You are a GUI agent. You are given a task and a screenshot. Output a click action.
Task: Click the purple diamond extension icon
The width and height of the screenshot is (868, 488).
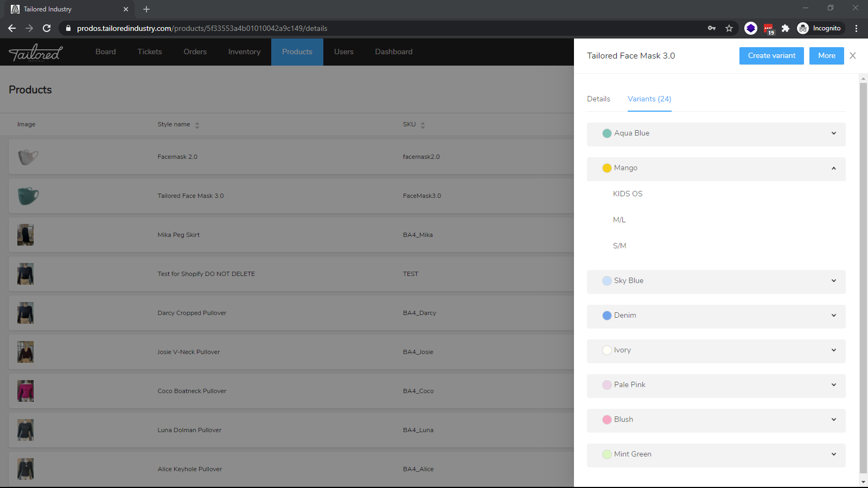coord(751,28)
